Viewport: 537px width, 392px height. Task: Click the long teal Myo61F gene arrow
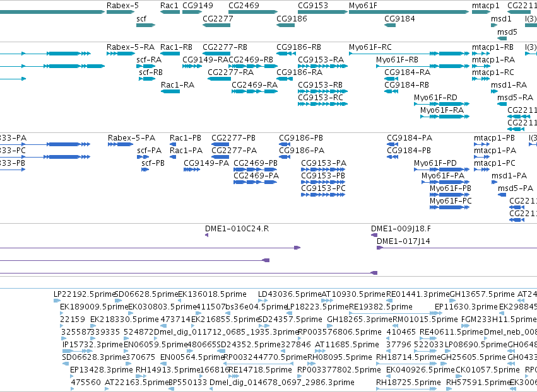click(408, 12)
